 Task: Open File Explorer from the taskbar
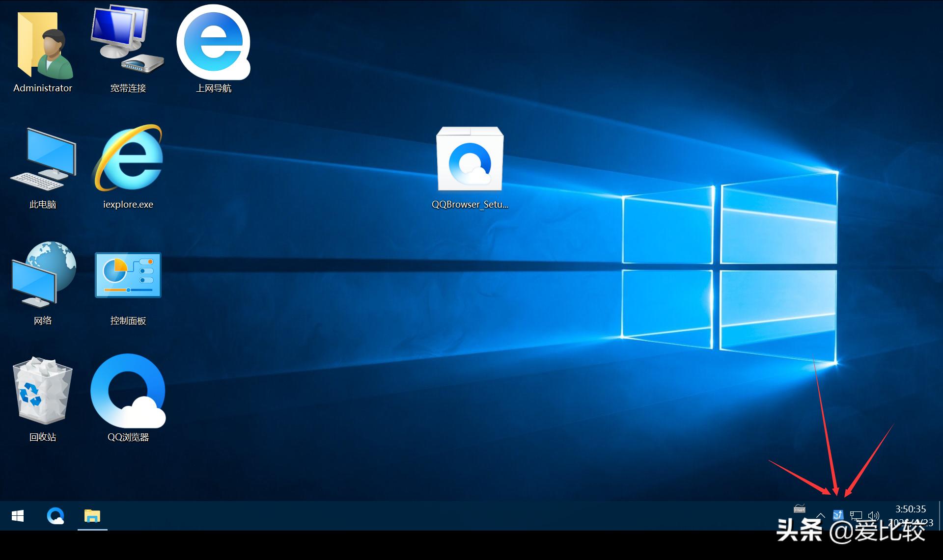(92, 516)
